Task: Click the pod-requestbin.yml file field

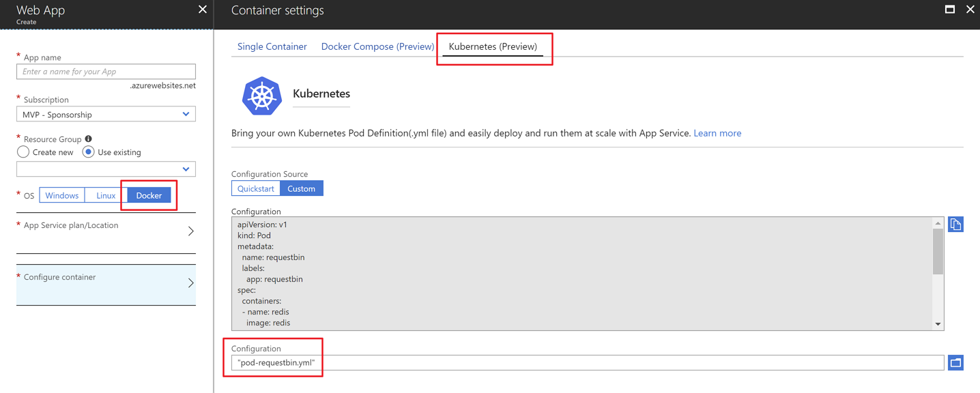Action: [x=588, y=362]
